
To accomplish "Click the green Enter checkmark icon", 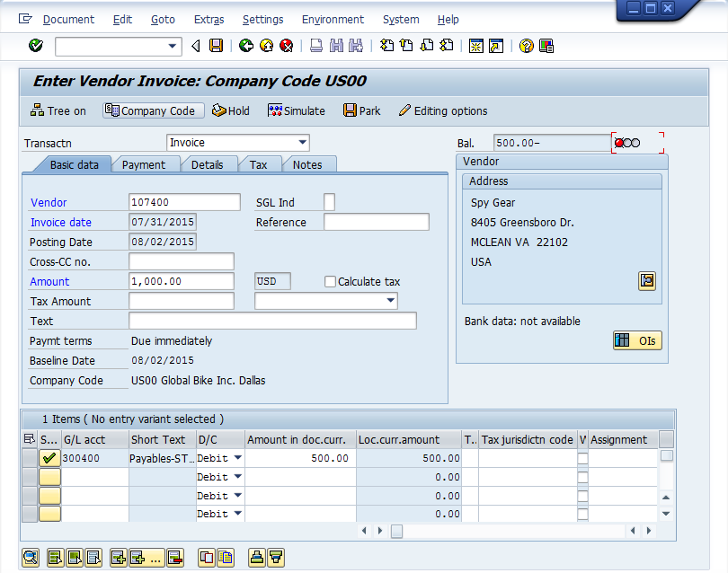I will 36,46.
